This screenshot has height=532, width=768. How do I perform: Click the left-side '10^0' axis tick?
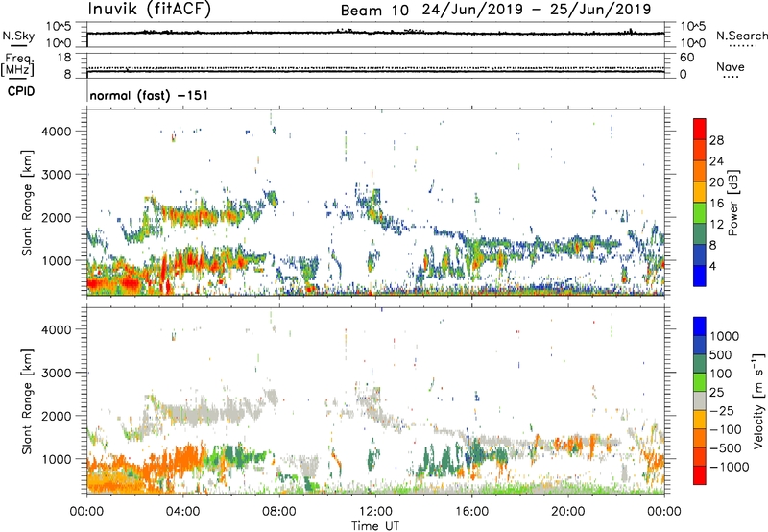pyautogui.click(x=59, y=43)
